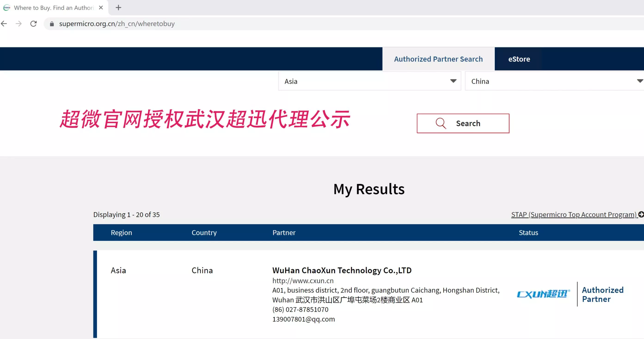
Task: Click the tab favicon of Where to Buy
Action: 7,8
